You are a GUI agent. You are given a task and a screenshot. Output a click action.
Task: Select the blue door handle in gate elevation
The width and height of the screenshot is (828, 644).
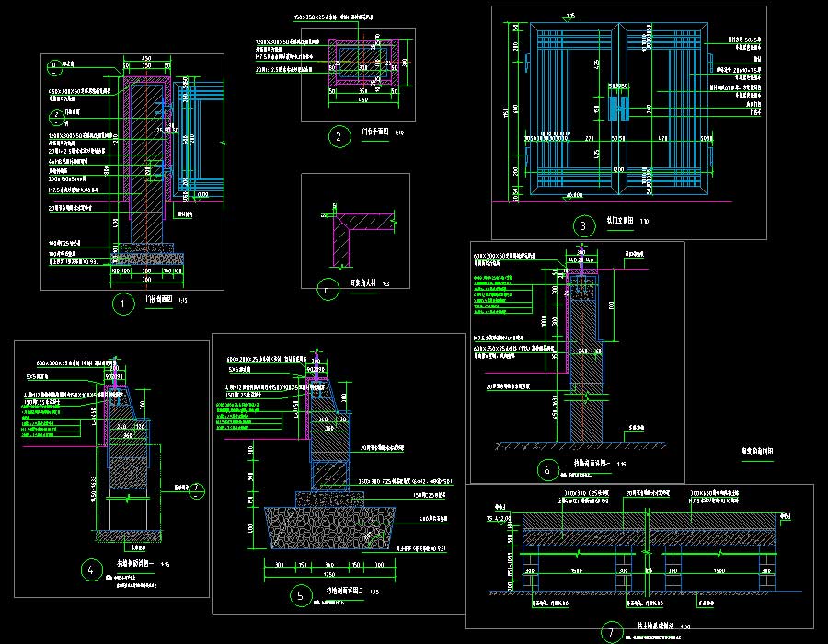pyautogui.click(x=618, y=108)
